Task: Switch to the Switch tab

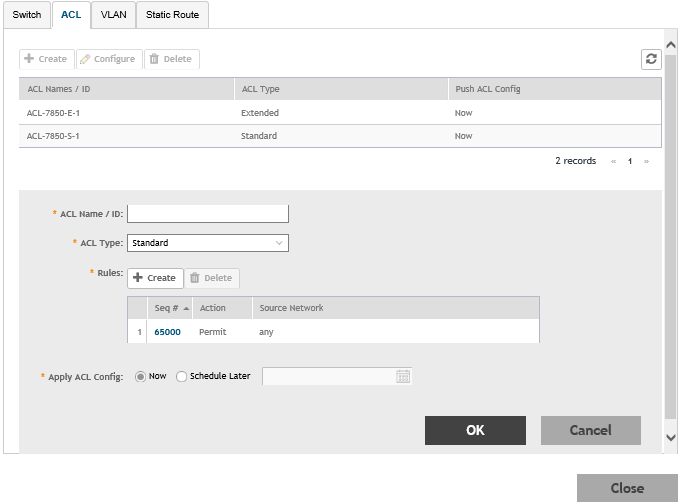Action: [26, 15]
